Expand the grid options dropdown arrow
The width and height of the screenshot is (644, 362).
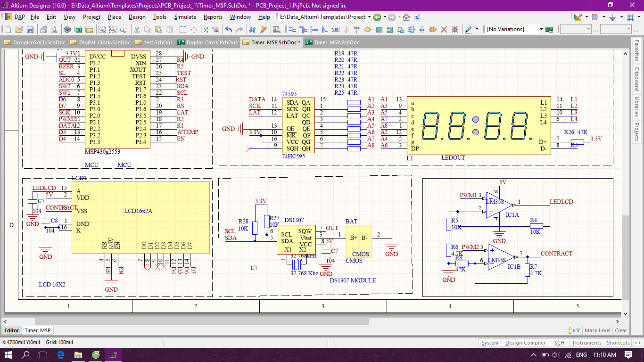(639, 16)
